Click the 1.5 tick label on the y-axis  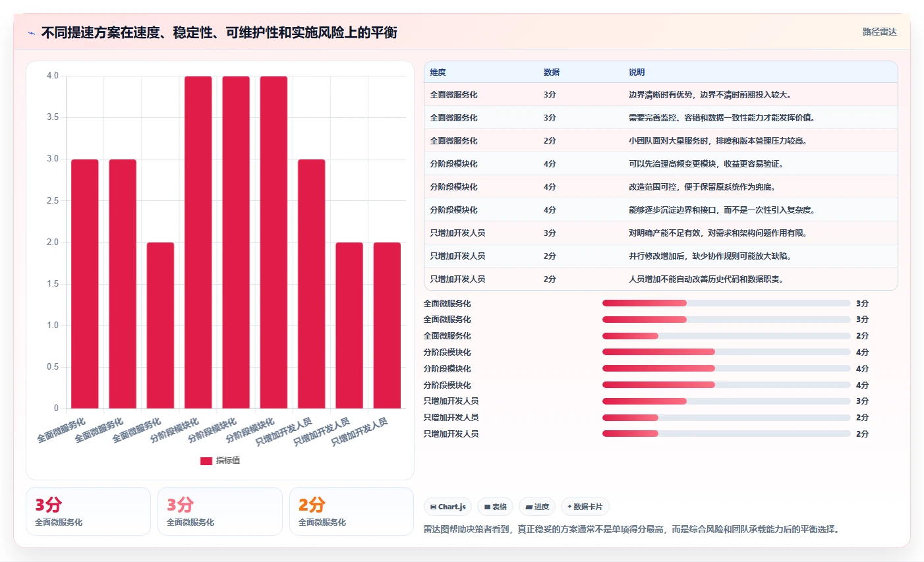pos(53,284)
